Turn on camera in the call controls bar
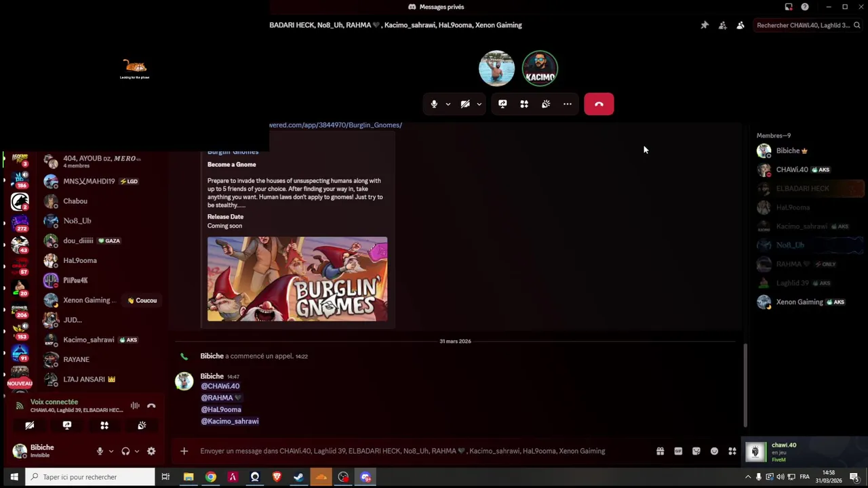Image resolution: width=868 pixels, height=488 pixels. click(465, 104)
